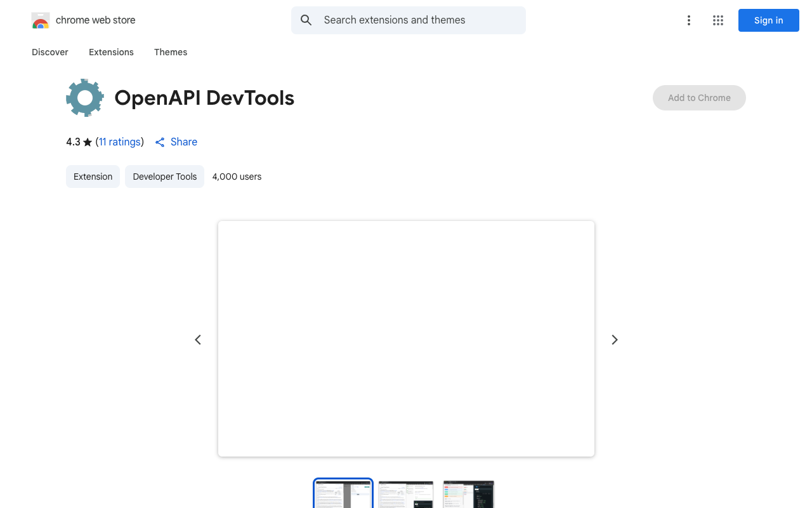Open the 11 ratings link
This screenshot has height=508, width=812.
click(x=120, y=142)
